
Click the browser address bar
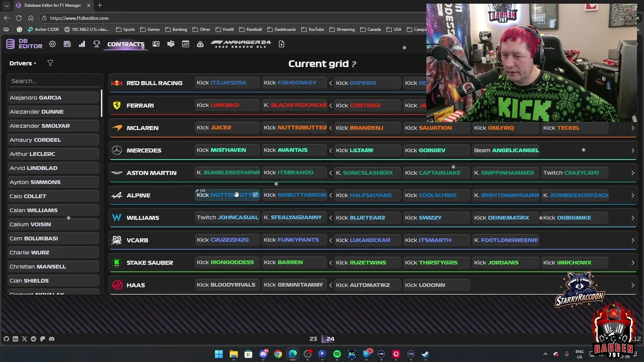(231, 18)
